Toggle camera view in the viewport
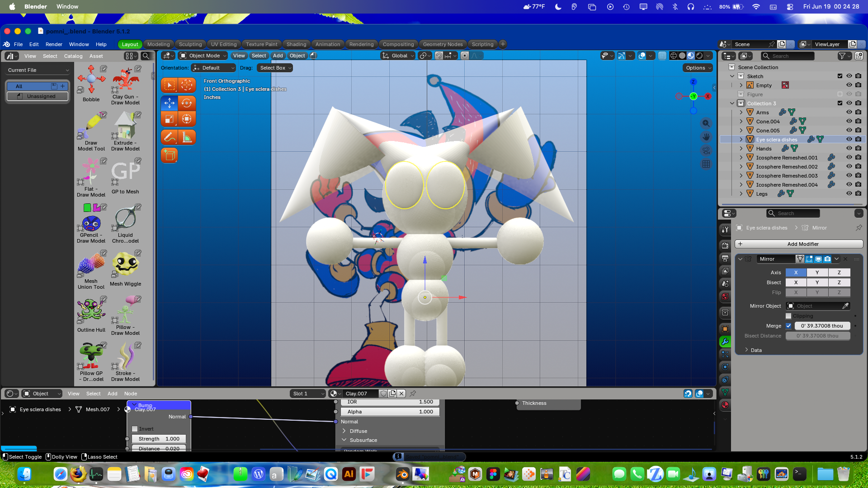868x488 pixels. point(706,150)
